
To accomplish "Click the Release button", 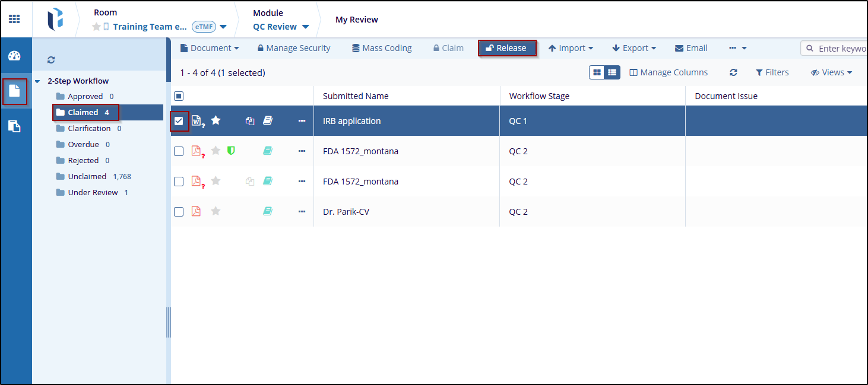I will click(x=506, y=48).
